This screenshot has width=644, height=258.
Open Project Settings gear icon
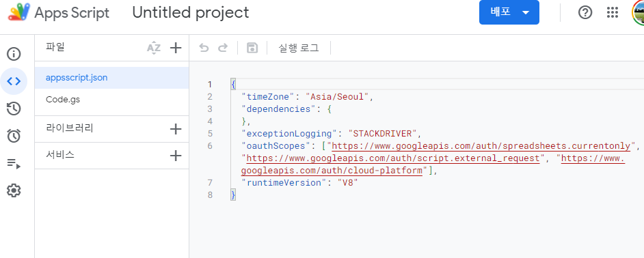(14, 190)
